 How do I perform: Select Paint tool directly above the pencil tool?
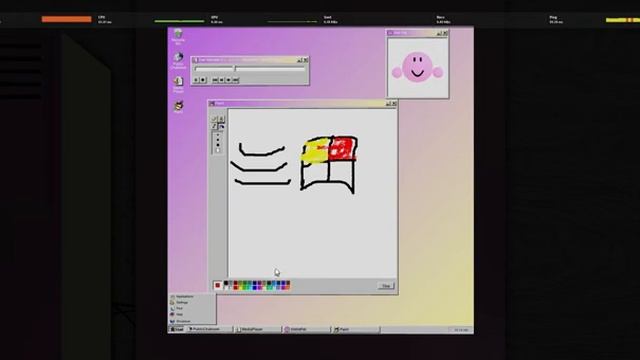[x=213, y=119]
